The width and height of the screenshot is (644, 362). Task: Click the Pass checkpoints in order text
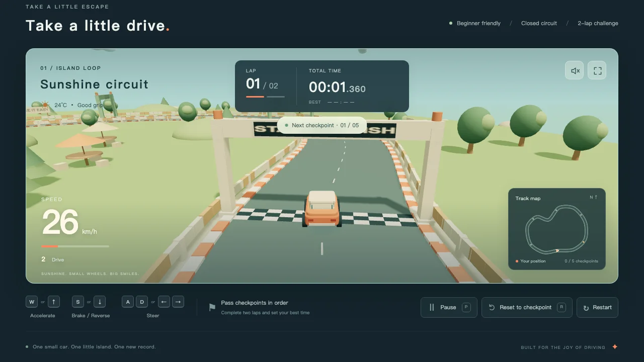click(x=255, y=303)
